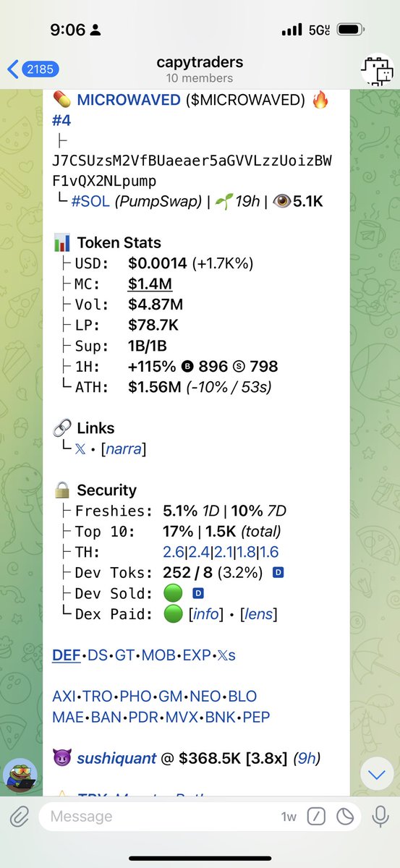This screenshot has width=400, height=868.
Task: Go back via the 2185 chevron
Action: pyautogui.click(x=34, y=69)
